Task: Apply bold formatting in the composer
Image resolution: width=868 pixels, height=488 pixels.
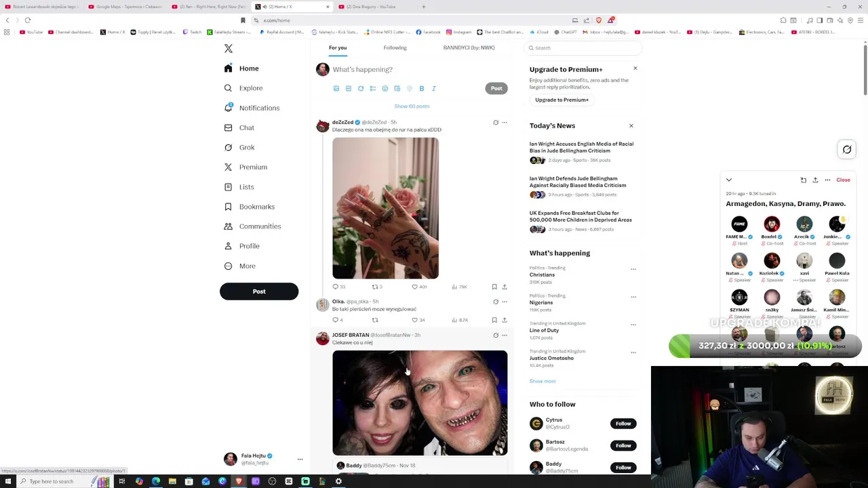Action: 422,89
